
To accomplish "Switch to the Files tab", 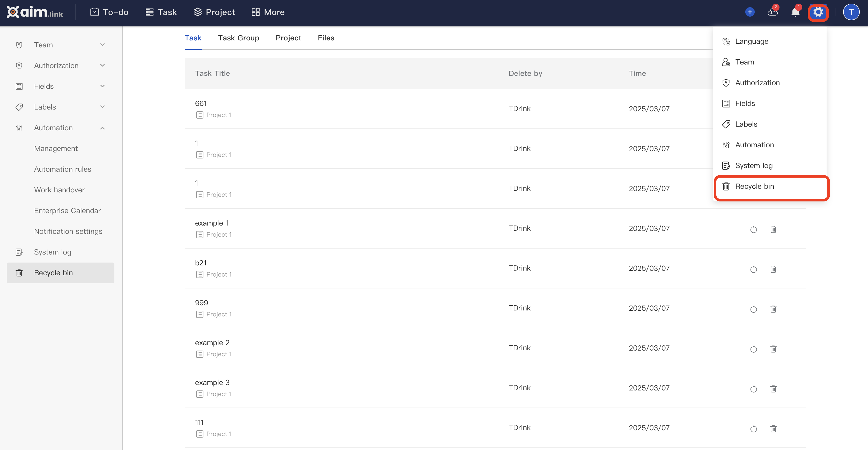I will point(326,38).
